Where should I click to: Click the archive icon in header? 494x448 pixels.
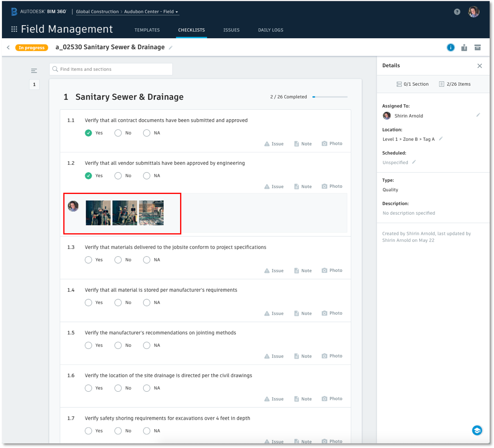[477, 48]
